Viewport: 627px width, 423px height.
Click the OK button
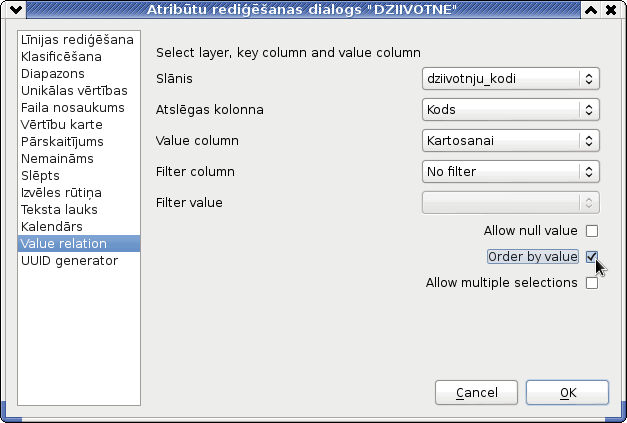567,393
